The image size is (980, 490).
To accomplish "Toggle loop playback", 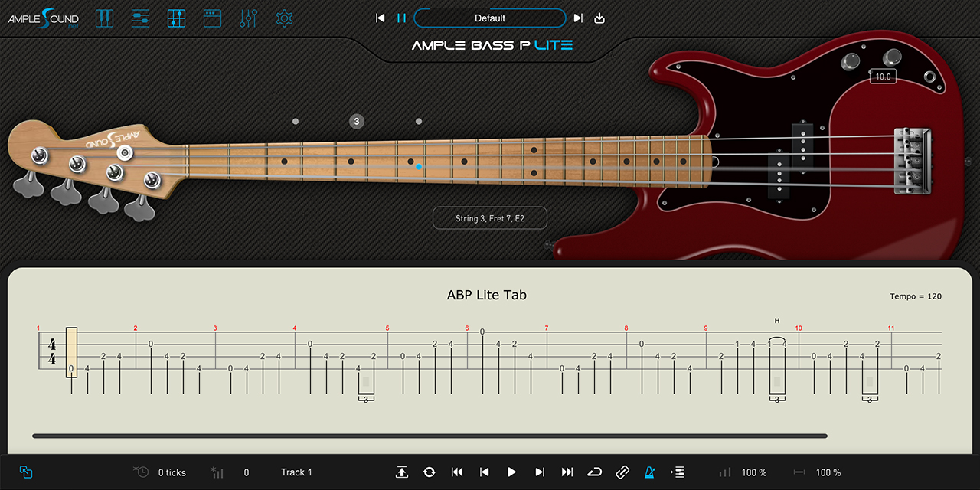I will pyautogui.click(x=595, y=472).
